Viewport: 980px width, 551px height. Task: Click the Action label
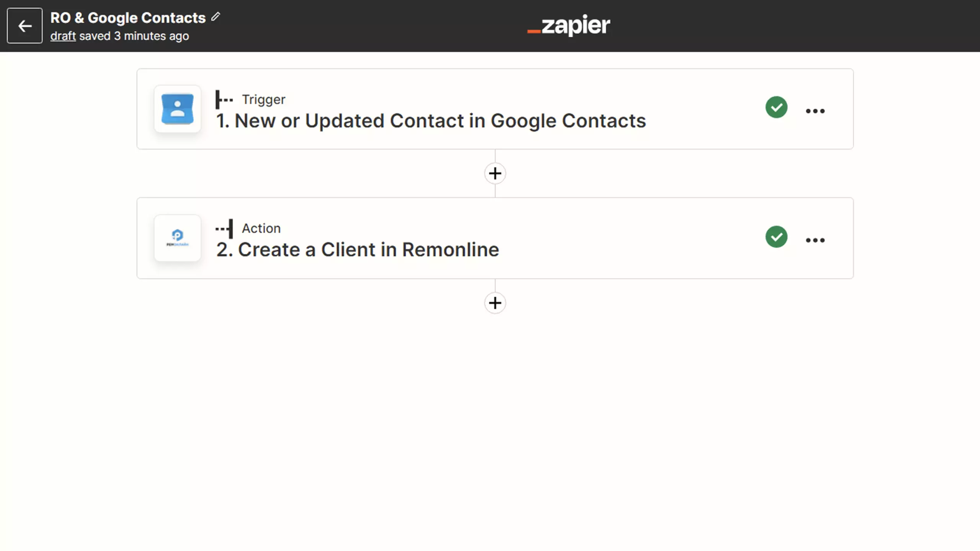tap(261, 228)
